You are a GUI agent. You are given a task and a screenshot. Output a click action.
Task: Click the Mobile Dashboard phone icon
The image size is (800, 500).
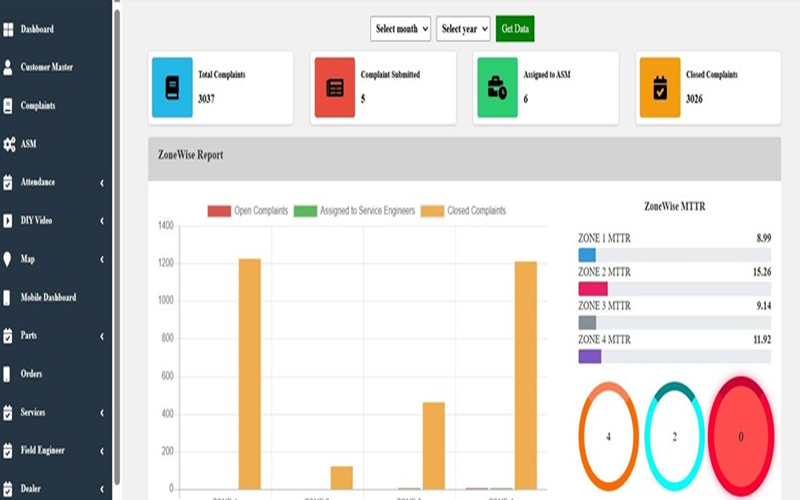pyautogui.click(x=7, y=297)
